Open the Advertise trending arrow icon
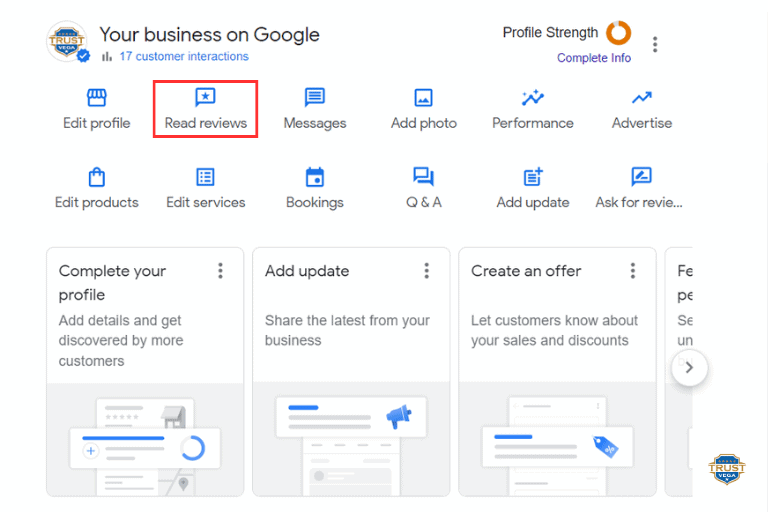The width and height of the screenshot is (768, 512). (642, 98)
